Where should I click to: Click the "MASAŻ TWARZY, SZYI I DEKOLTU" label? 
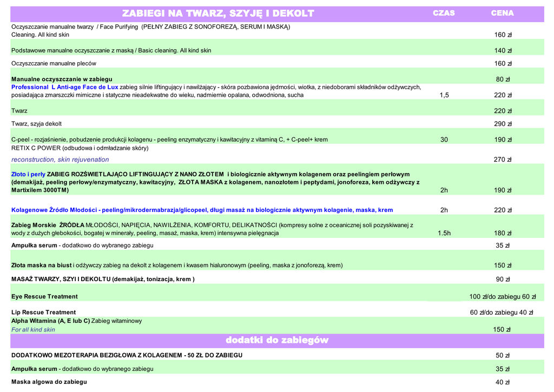click(103, 279)
